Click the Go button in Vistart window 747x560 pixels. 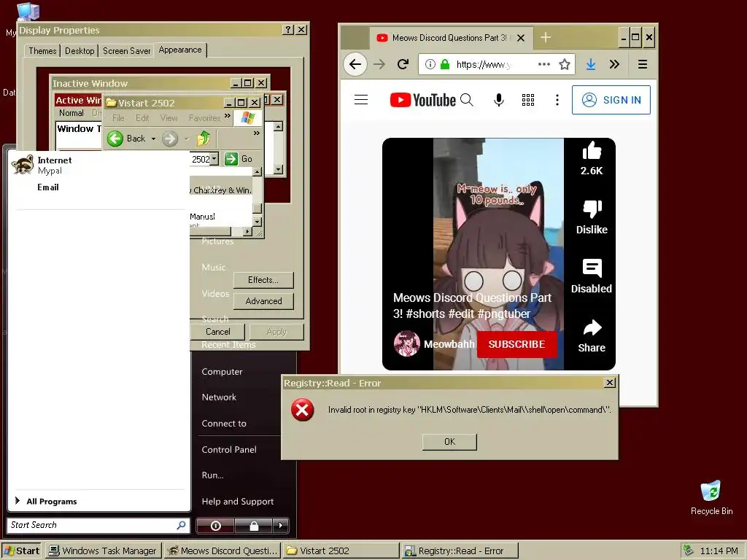click(239, 158)
